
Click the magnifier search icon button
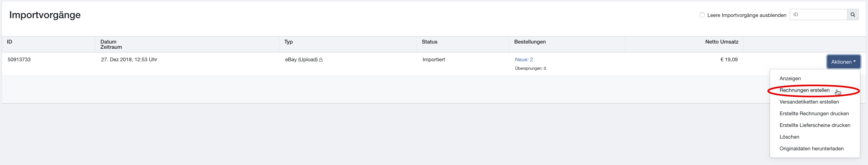tap(852, 15)
